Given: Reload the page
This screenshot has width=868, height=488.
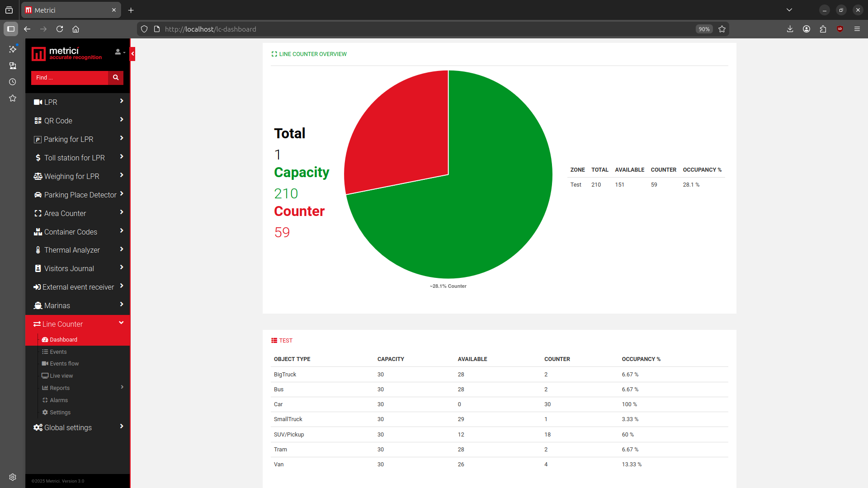Looking at the screenshot, I should coord(60,29).
